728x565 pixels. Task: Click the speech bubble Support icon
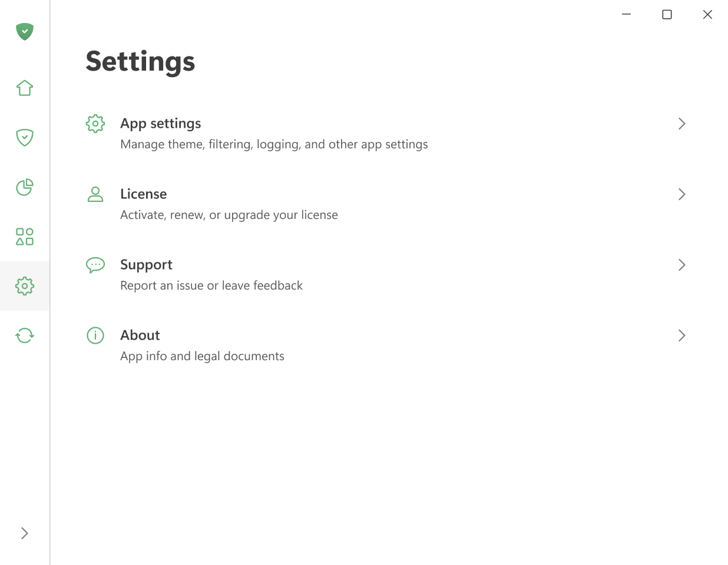pyautogui.click(x=95, y=265)
